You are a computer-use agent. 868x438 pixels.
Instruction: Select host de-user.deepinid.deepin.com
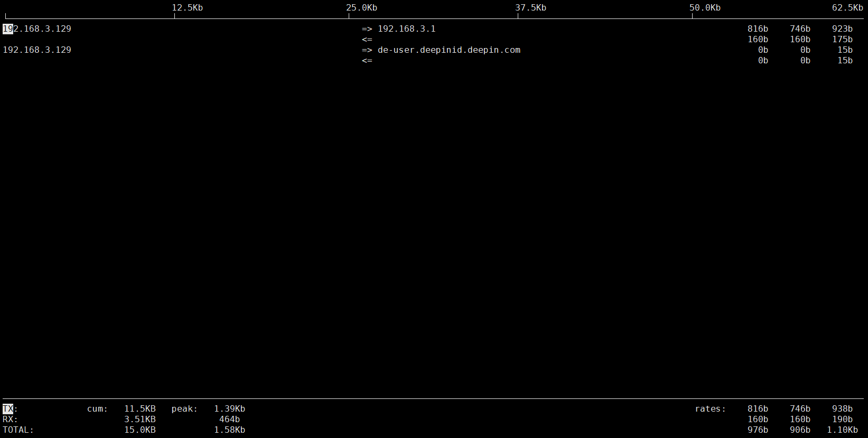(x=449, y=50)
